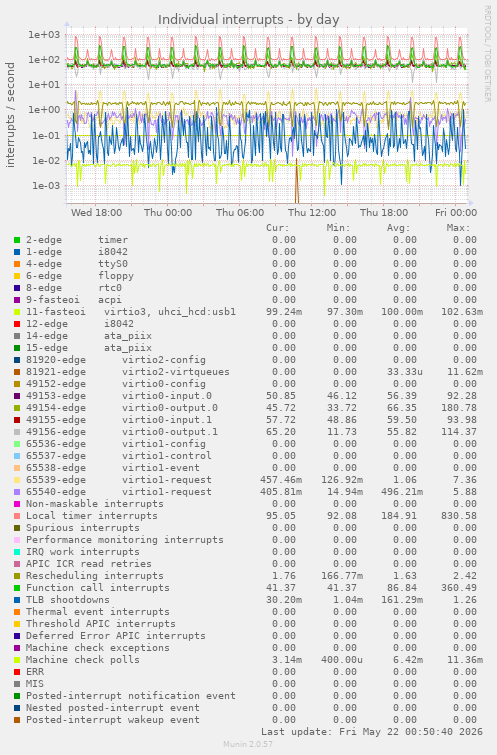
Task: Click the Fri 00:00 time axis label
Action: (x=456, y=212)
